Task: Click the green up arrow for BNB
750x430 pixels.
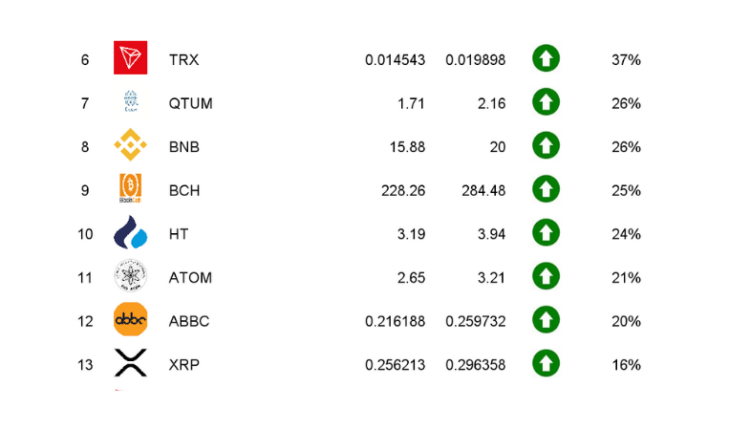Action: point(546,145)
